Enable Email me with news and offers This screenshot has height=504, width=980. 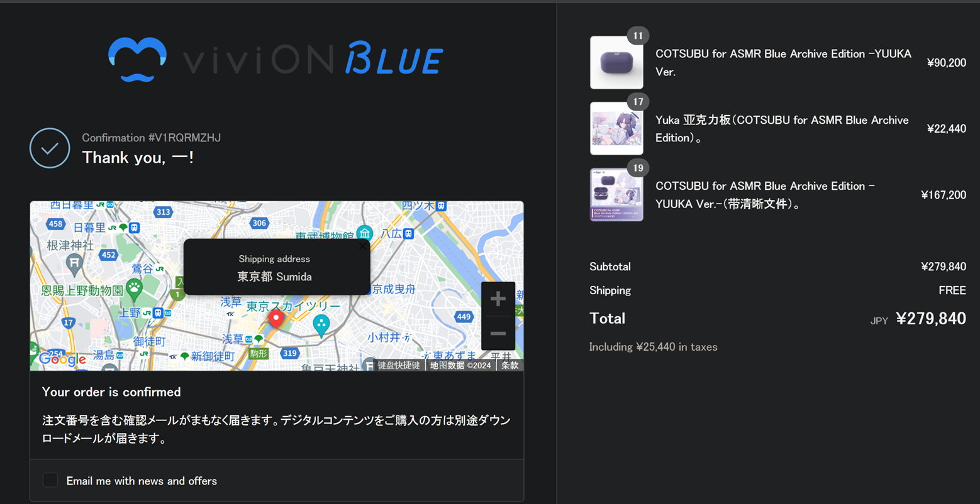coord(50,480)
